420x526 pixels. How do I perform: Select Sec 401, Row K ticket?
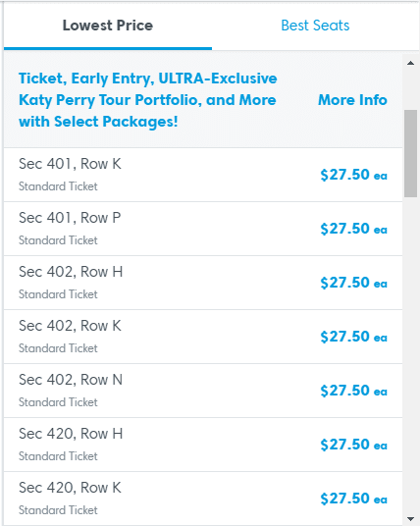(203, 175)
